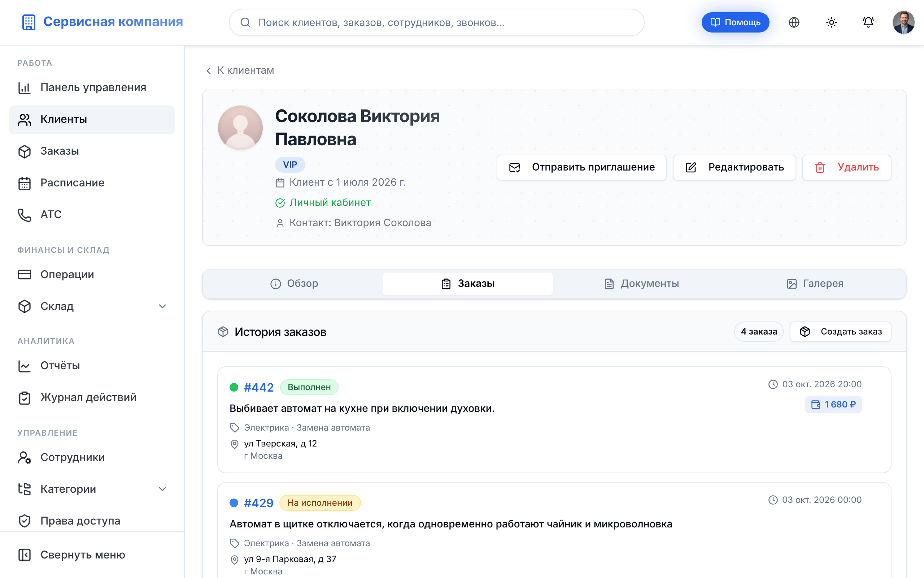Select Клиенты in the sidebar

[92, 120]
